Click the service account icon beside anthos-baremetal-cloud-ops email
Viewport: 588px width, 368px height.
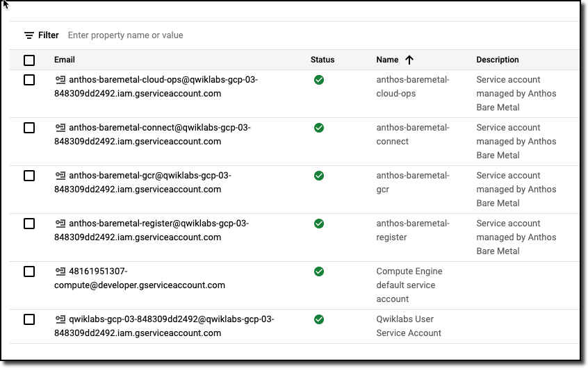coord(60,80)
